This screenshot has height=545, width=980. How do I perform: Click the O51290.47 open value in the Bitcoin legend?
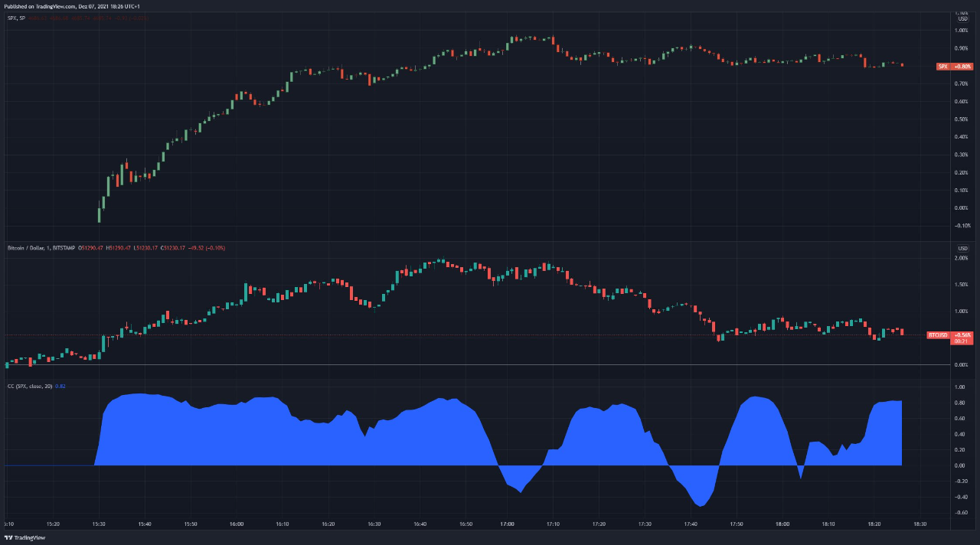point(91,247)
